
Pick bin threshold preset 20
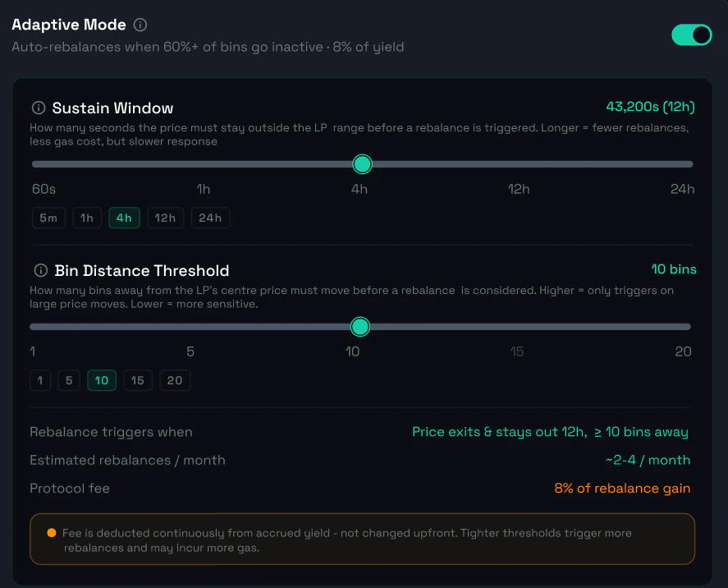tap(175, 380)
